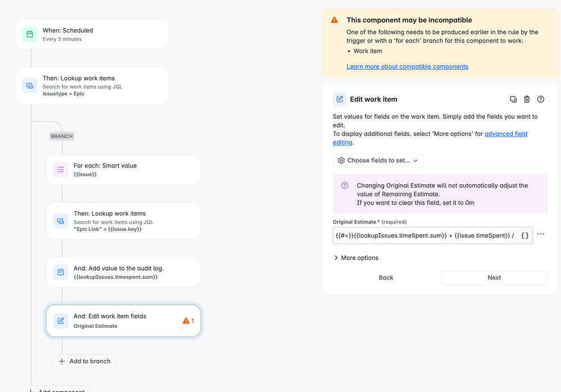Screen dimensions: 561x392
Task: Click the calendar icon on the Scheduled trigger
Action: [29, 34]
